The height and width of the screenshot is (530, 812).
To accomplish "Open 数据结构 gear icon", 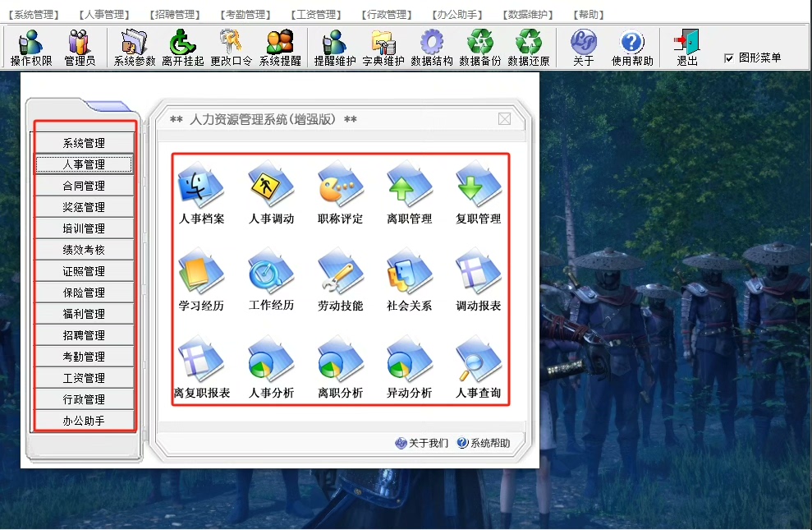I will click(431, 48).
